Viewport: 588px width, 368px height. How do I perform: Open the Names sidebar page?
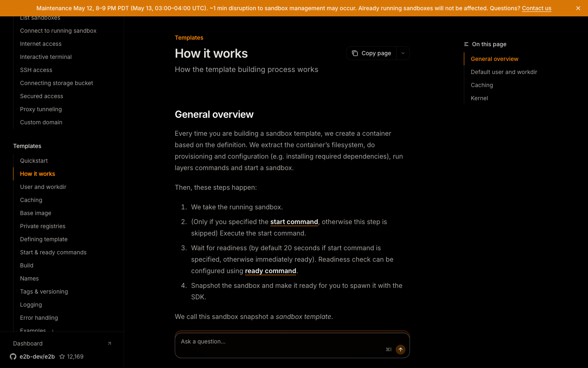pyautogui.click(x=29, y=278)
